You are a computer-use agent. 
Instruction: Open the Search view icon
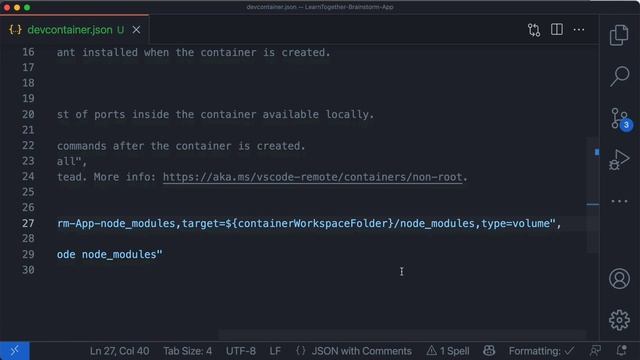pyautogui.click(x=619, y=76)
